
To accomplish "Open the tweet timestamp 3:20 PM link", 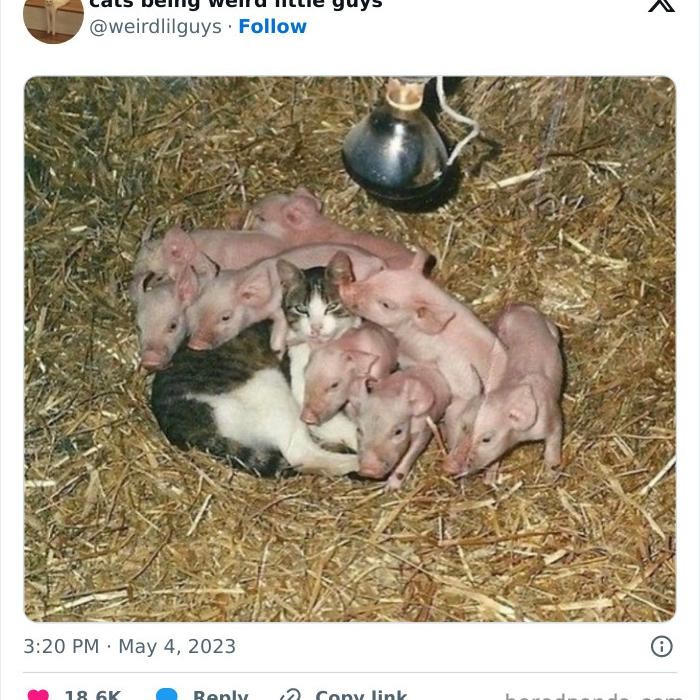I will pyautogui.click(x=129, y=646).
